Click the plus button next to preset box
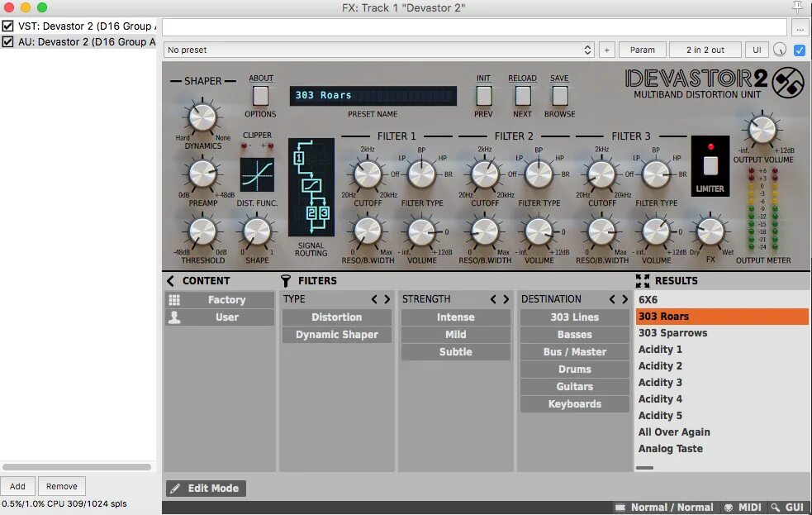The width and height of the screenshot is (812, 515). click(x=606, y=50)
